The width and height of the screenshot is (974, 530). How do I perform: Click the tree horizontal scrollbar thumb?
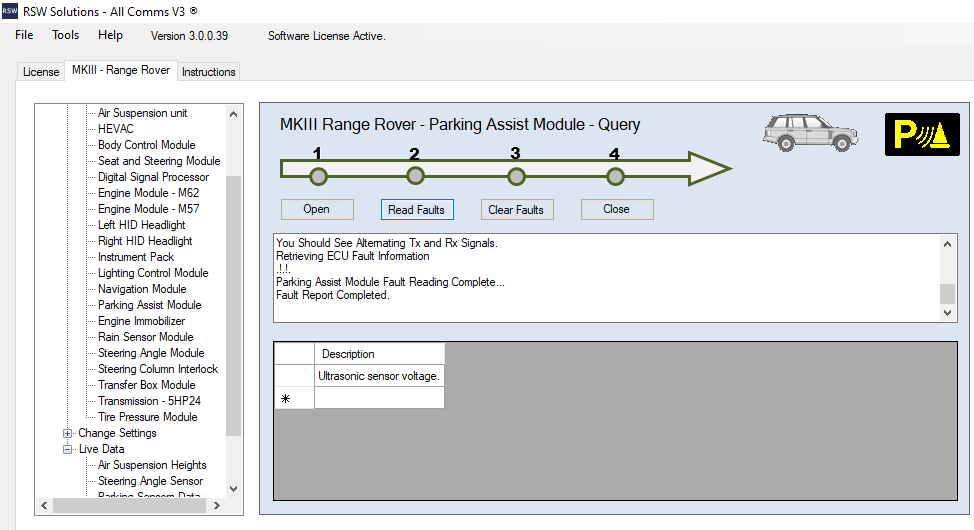[x=129, y=506]
